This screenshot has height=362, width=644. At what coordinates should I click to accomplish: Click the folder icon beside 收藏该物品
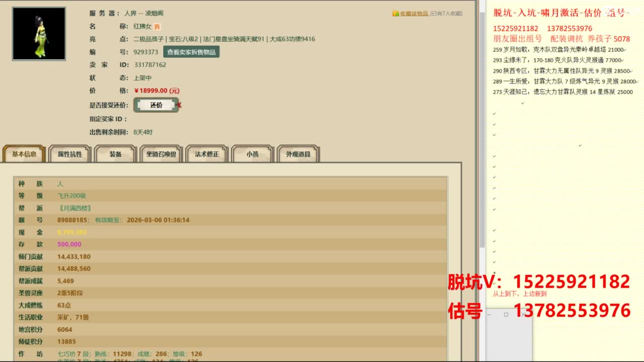(396, 14)
